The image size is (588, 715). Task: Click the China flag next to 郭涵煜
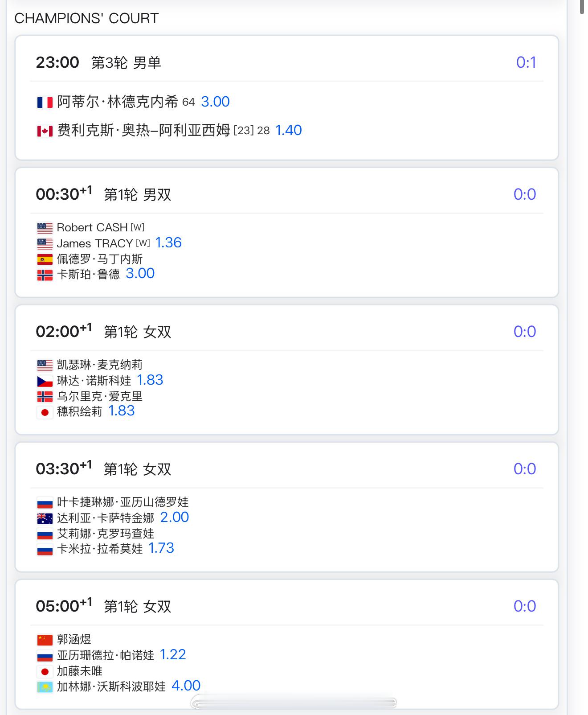click(x=45, y=640)
